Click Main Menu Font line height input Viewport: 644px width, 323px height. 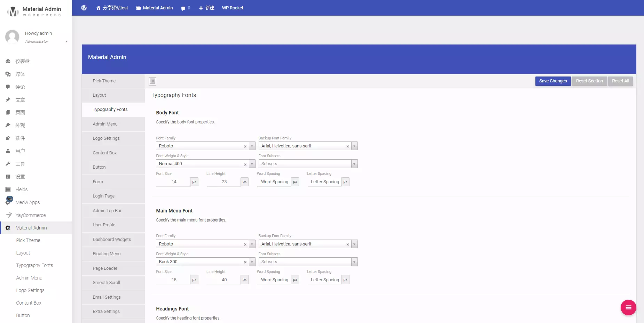coord(223,280)
